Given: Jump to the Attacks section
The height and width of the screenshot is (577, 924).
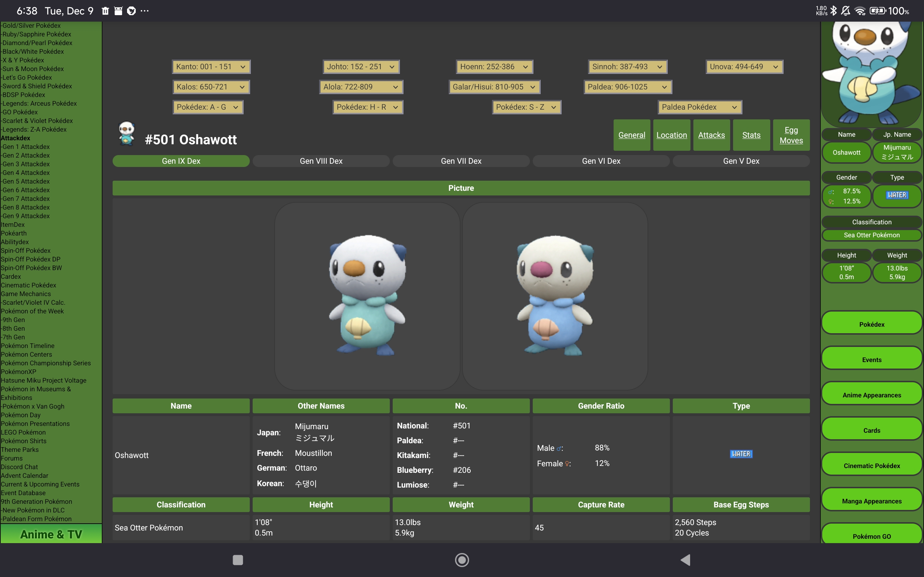Looking at the screenshot, I should (x=711, y=135).
